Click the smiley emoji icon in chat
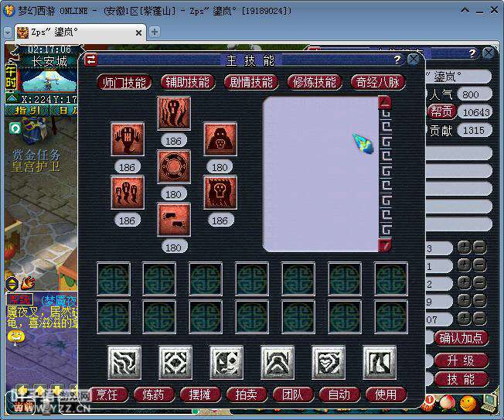 coord(16,337)
